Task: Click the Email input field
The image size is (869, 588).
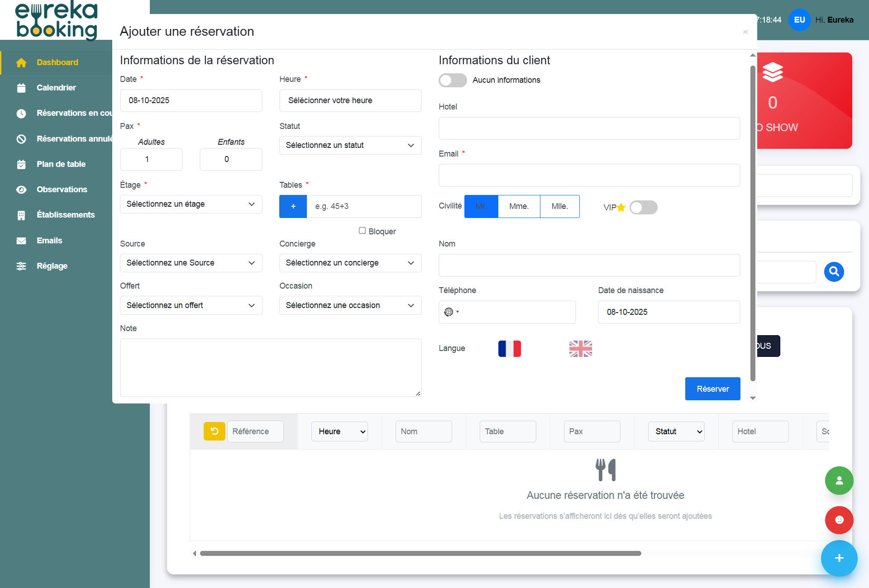Action: (x=589, y=175)
